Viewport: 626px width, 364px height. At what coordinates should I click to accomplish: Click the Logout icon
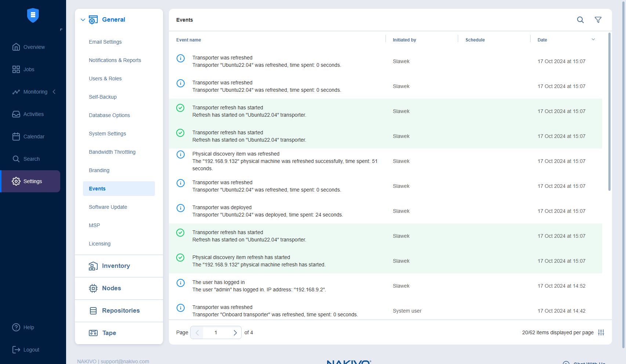[16, 350]
